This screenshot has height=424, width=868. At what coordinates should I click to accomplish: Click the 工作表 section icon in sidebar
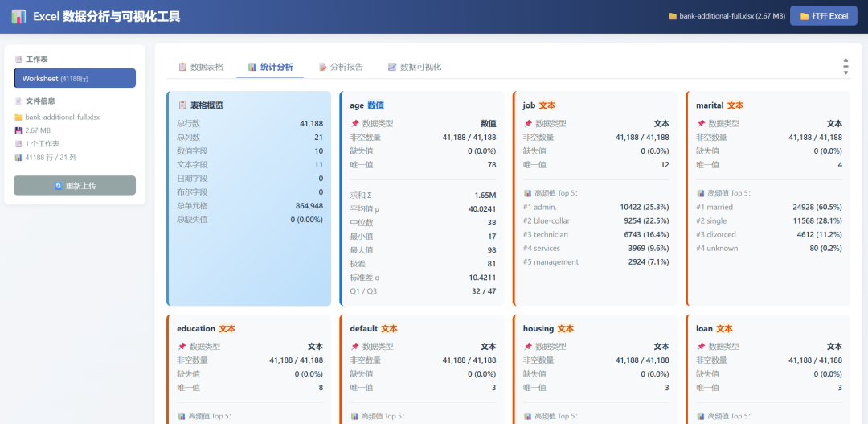(18, 60)
